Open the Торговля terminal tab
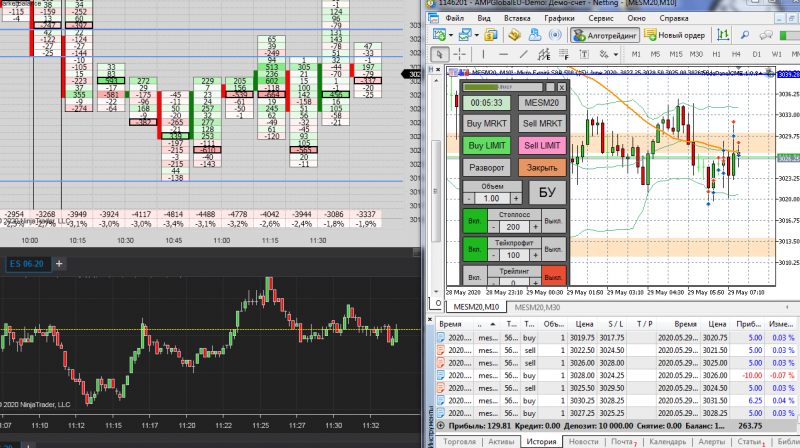This screenshot has width=800, height=448. [459, 441]
